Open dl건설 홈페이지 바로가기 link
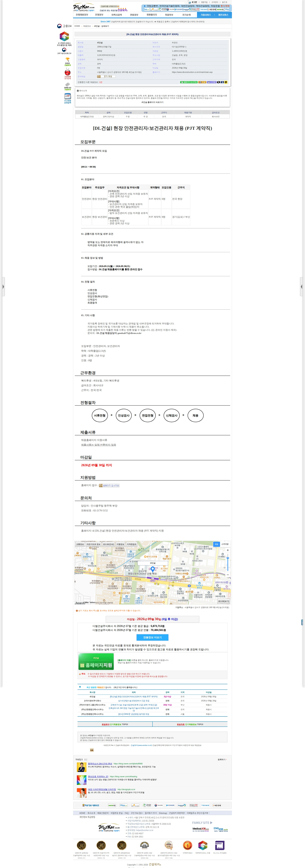The width and height of the screenshot is (305, 868). pos(152,102)
